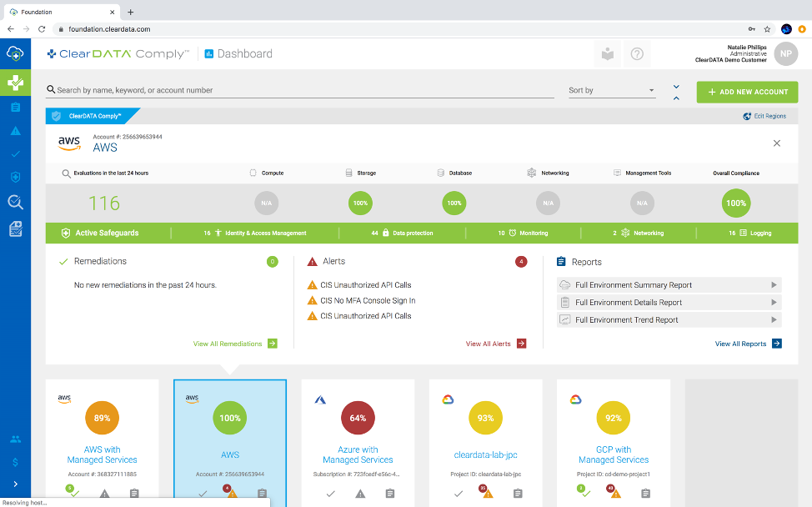Click the Overall Compliance 100% circle
The width and height of the screenshot is (812, 507).
pos(736,203)
